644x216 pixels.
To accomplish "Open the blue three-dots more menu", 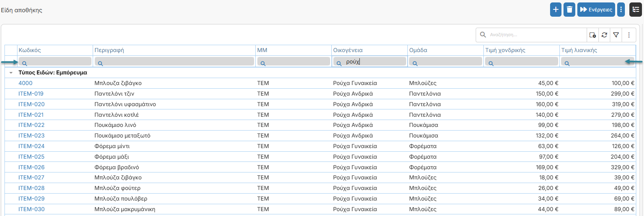I will pyautogui.click(x=621, y=9).
